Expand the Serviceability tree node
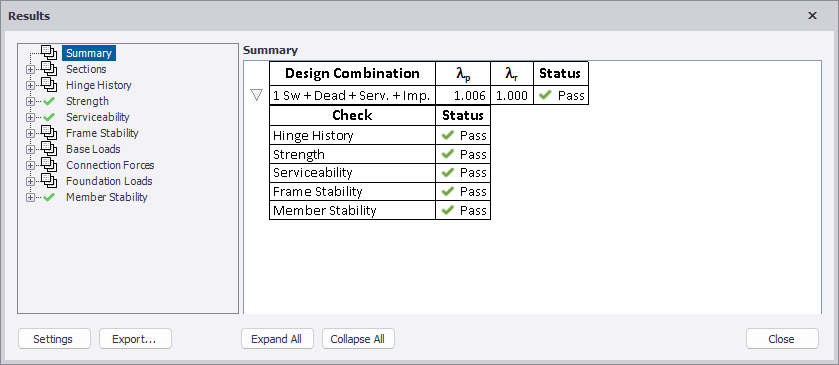The height and width of the screenshot is (365, 839). point(30,118)
